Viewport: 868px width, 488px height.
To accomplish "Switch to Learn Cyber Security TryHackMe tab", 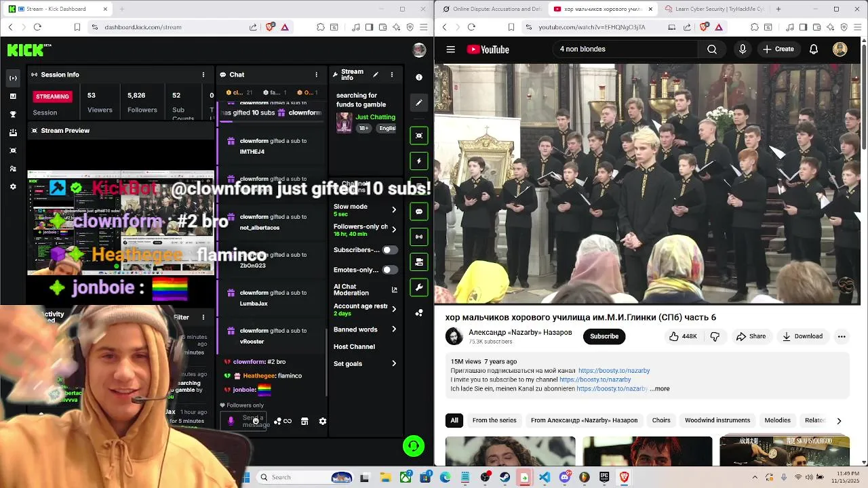I will click(715, 9).
